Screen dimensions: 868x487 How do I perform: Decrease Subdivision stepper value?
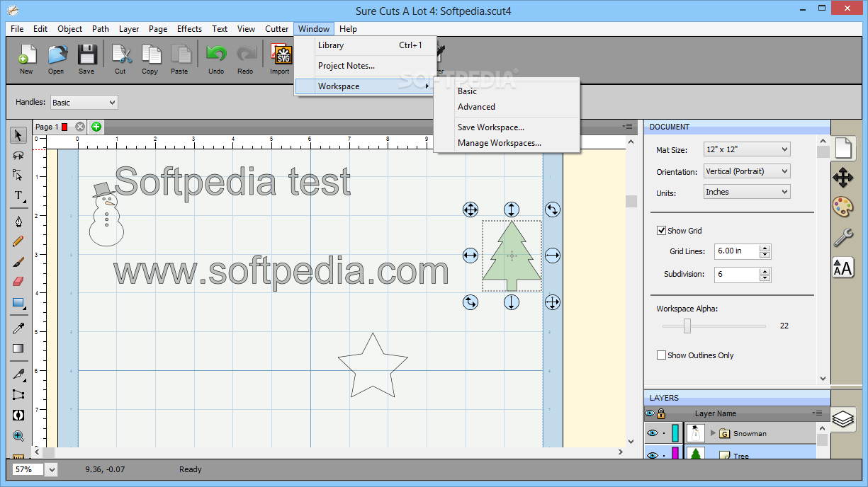(x=765, y=278)
